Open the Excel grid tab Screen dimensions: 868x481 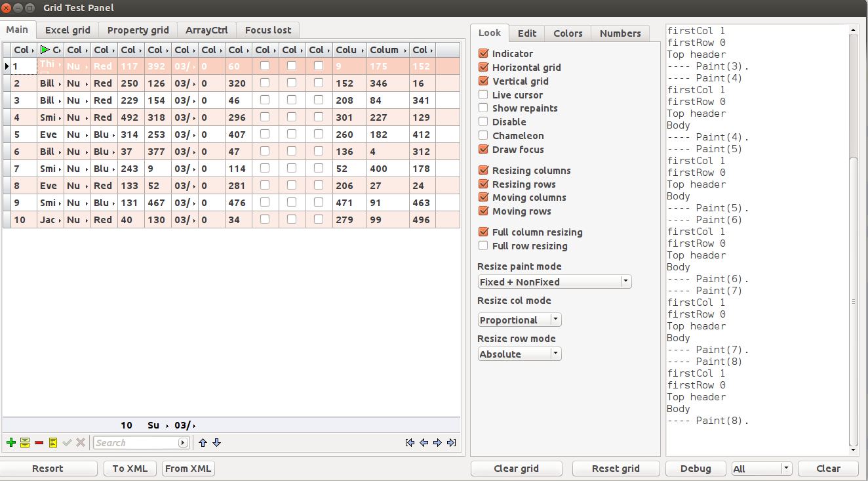pos(68,30)
